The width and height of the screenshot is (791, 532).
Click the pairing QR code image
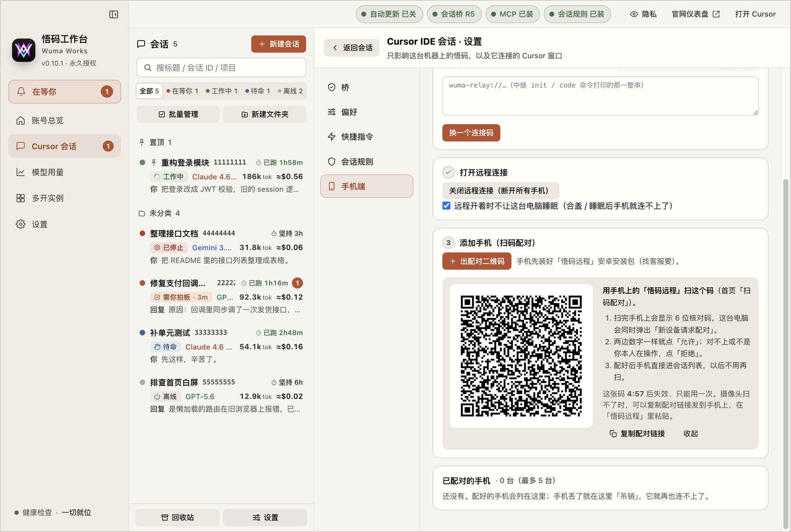point(521,356)
